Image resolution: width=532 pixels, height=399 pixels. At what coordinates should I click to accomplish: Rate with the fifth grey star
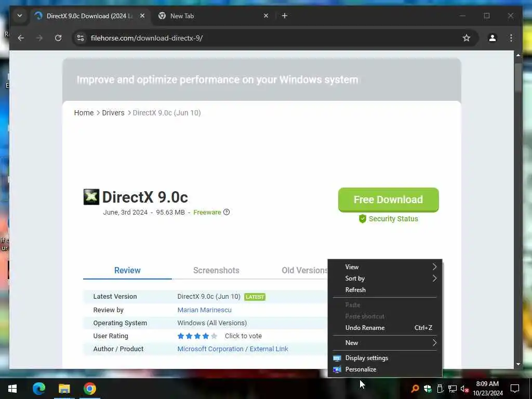(214, 336)
